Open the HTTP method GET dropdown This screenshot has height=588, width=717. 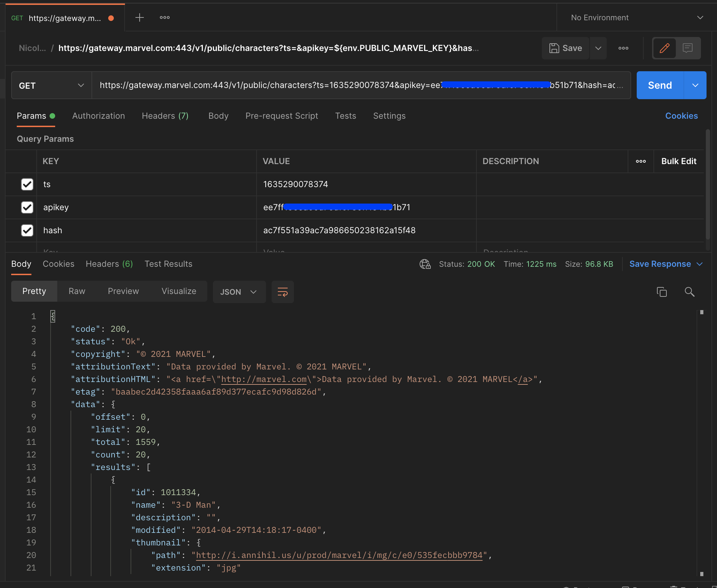click(x=52, y=86)
